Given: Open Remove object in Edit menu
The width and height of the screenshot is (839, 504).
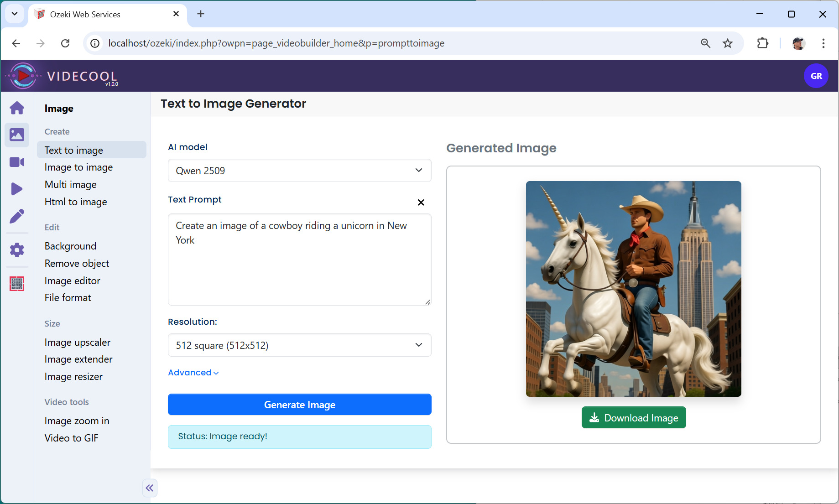Looking at the screenshot, I should [77, 264].
